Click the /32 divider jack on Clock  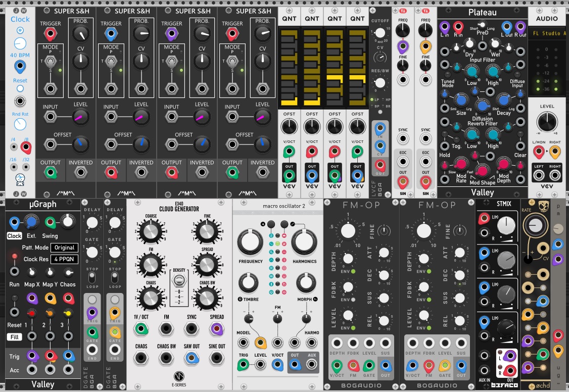[26, 167]
